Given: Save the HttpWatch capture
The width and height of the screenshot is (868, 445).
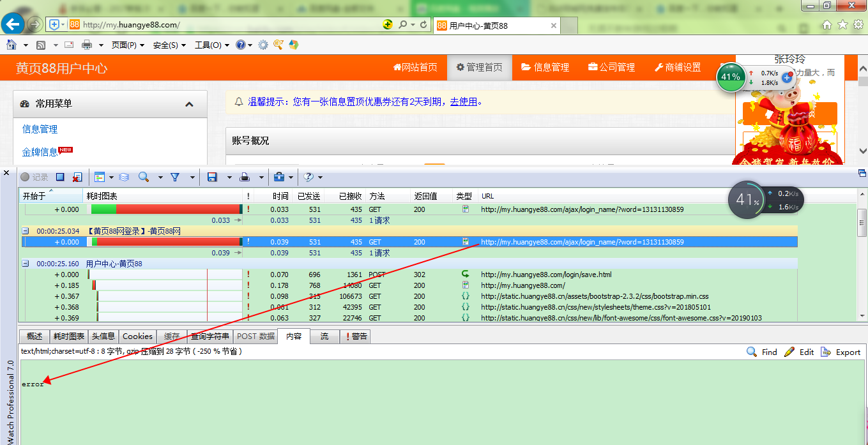Looking at the screenshot, I should 213,177.
